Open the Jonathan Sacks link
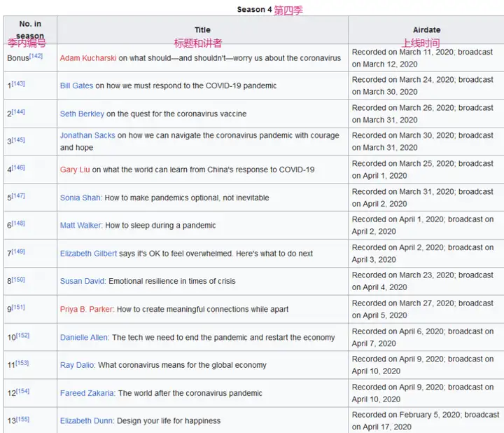 pyautogui.click(x=87, y=135)
